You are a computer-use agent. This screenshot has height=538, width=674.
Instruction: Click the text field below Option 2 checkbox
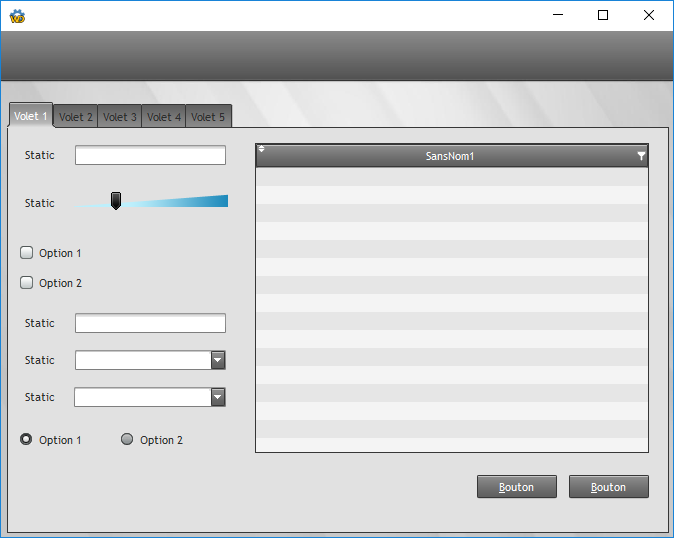[x=150, y=323]
